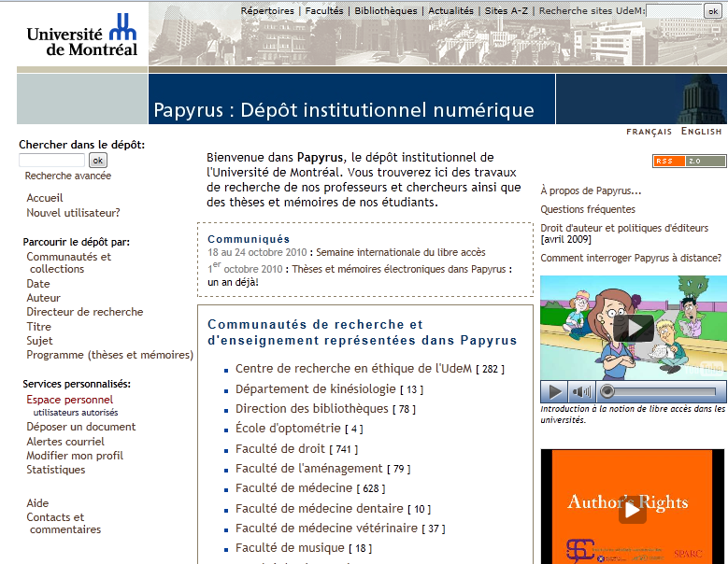The image size is (728, 564).
Task: Switch language to English
Action: (702, 132)
